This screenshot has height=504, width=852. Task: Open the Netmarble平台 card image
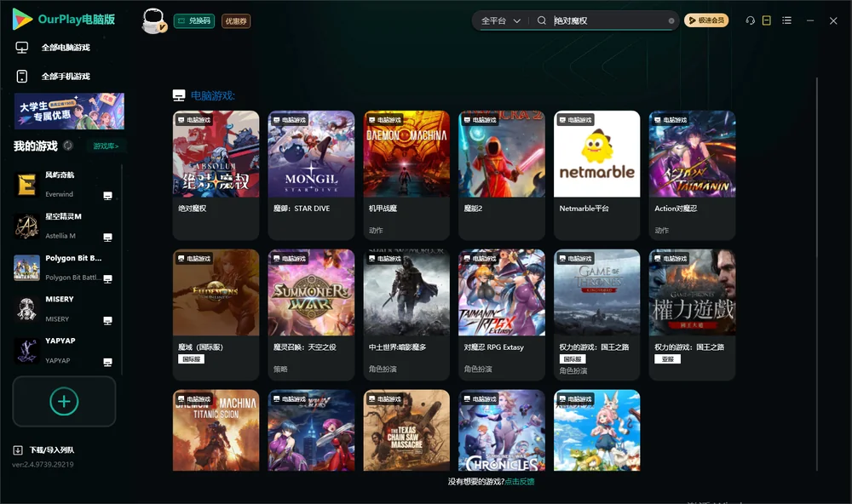pyautogui.click(x=597, y=154)
